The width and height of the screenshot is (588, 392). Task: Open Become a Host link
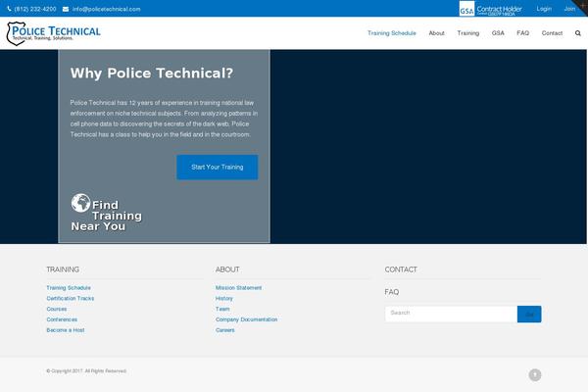click(66, 330)
